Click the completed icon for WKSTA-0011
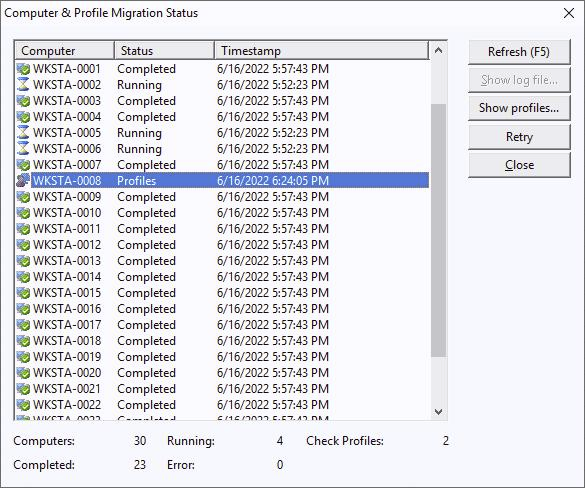Image resolution: width=585 pixels, height=488 pixels. 23,229
